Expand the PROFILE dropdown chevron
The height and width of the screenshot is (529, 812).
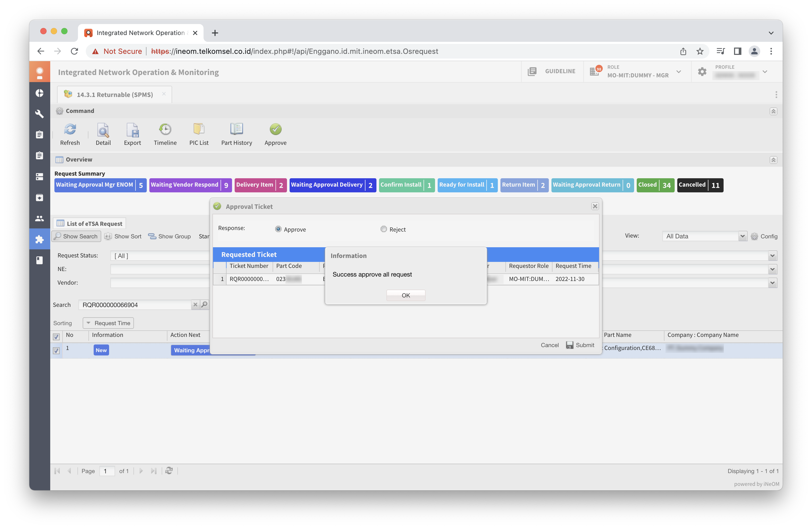pos(765,72)
